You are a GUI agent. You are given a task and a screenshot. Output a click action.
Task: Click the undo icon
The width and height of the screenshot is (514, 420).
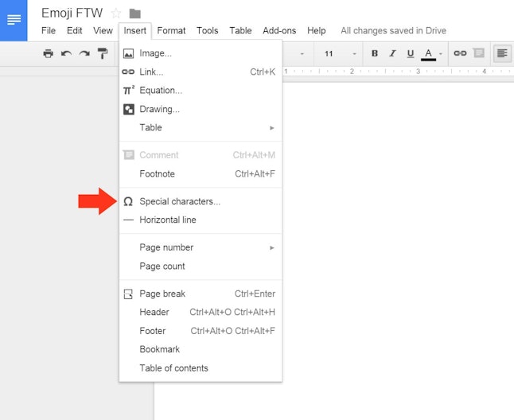(66, 53)
